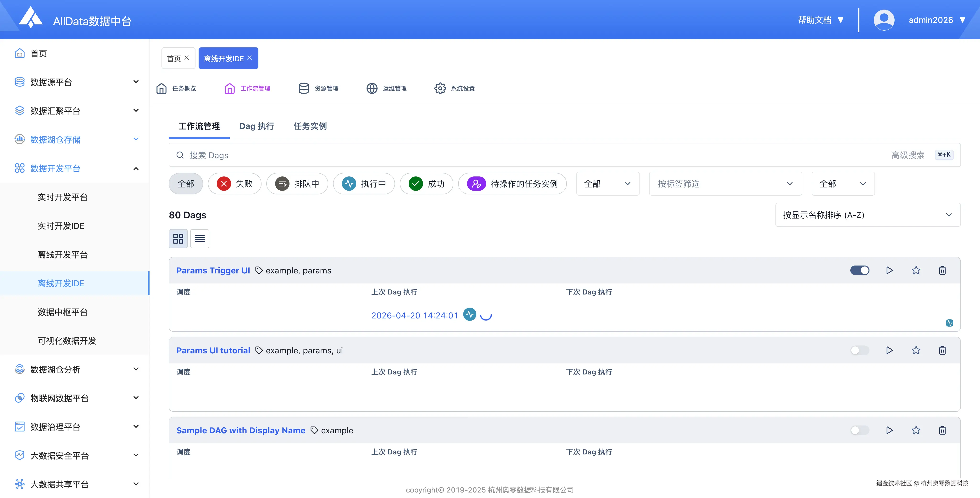Delete Sample DAG with Display Name
Image resolution: width=980 pixels, height=498 pixels.
[x=942, y=430]
